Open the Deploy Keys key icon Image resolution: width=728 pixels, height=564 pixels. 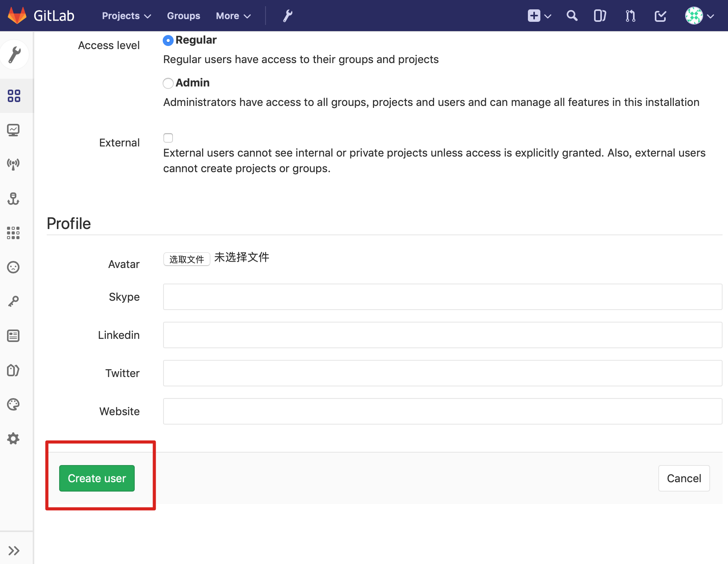click(x=14, y=301)
